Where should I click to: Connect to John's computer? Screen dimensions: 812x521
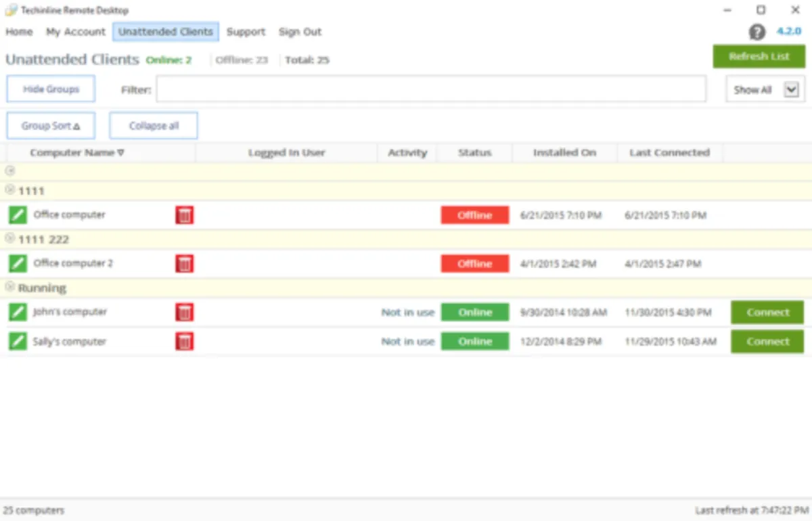coord(767,313)
